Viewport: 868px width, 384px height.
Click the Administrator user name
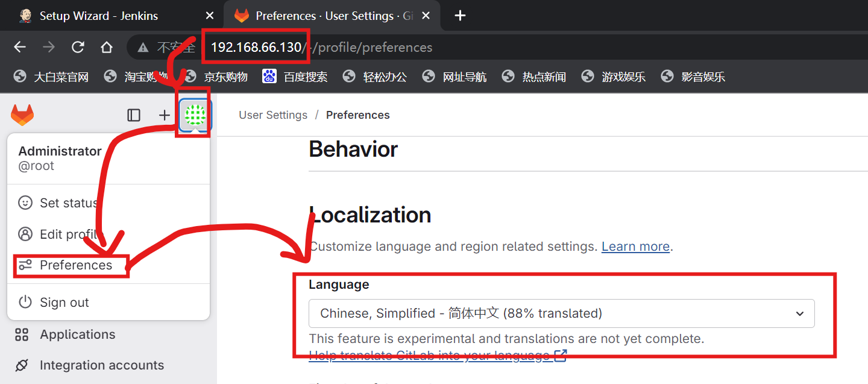[60, 151]
